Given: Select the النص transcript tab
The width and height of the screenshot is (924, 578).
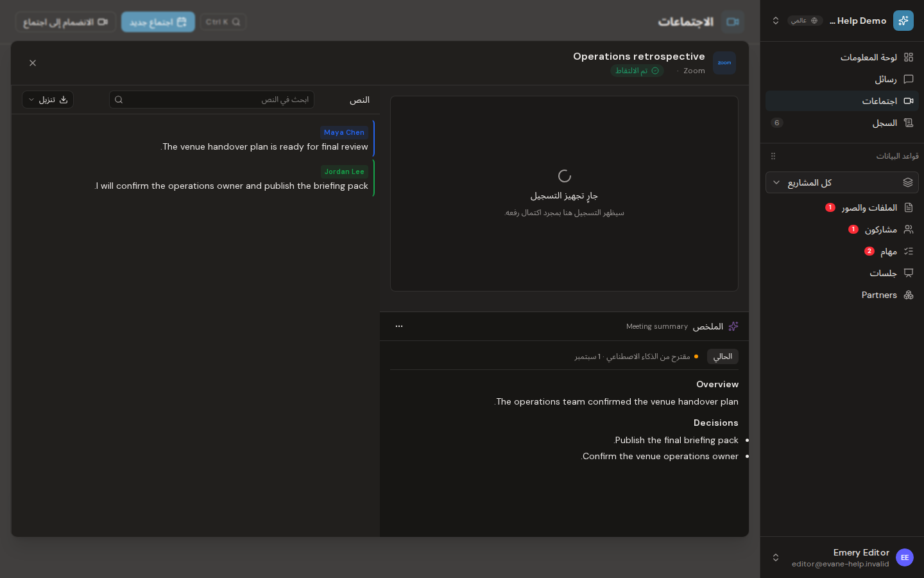Looking at the screenshot, I should pos(359,100).
